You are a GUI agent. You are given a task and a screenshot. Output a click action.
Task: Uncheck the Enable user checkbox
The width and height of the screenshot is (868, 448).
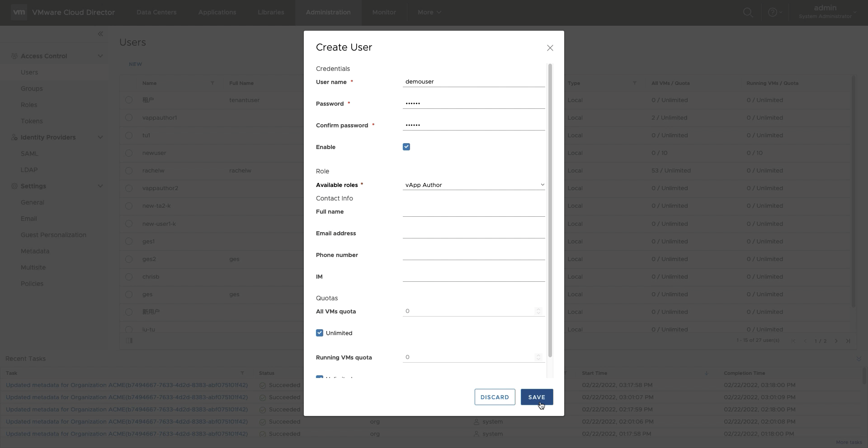point(406,147)
